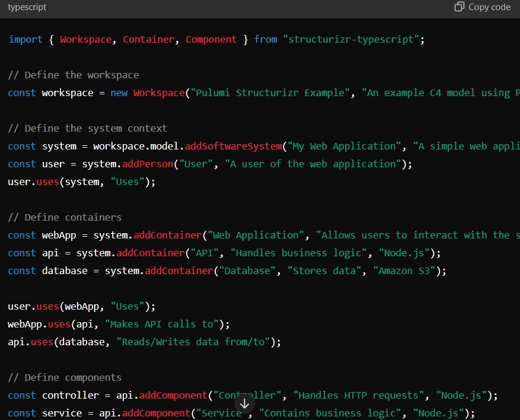Click 'database' variable in its const declaration

pos(65,271)
